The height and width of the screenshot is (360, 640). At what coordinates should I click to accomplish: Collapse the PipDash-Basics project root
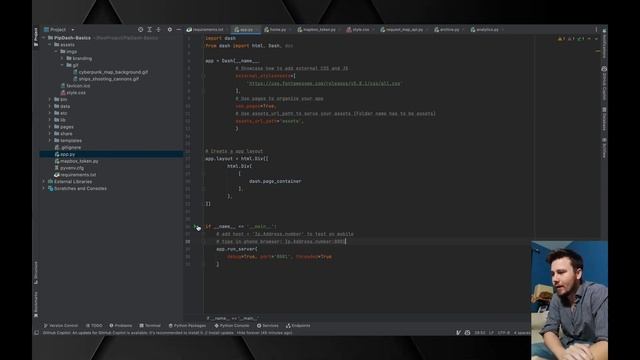point(44,38)
